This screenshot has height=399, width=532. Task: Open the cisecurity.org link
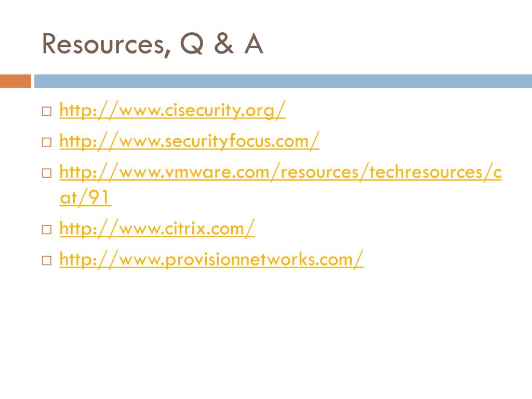click(172, 110)
